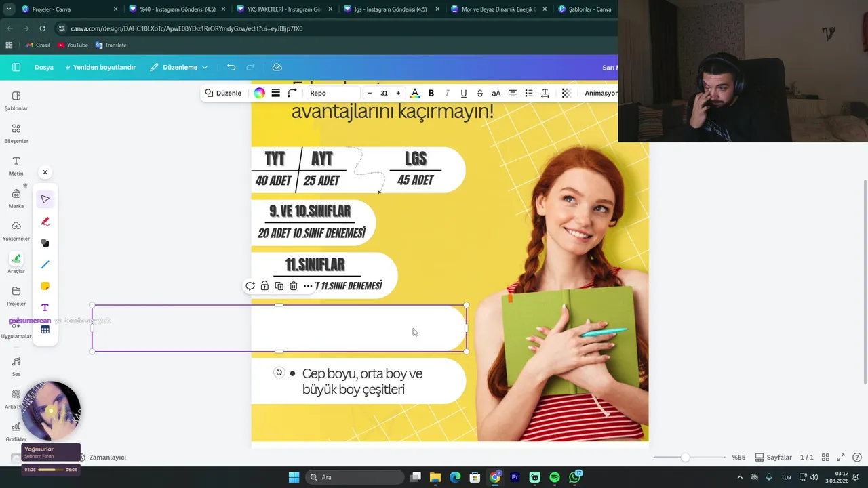868x488 pixels.
Task: Open the text color picker
Action: point(415,93)
